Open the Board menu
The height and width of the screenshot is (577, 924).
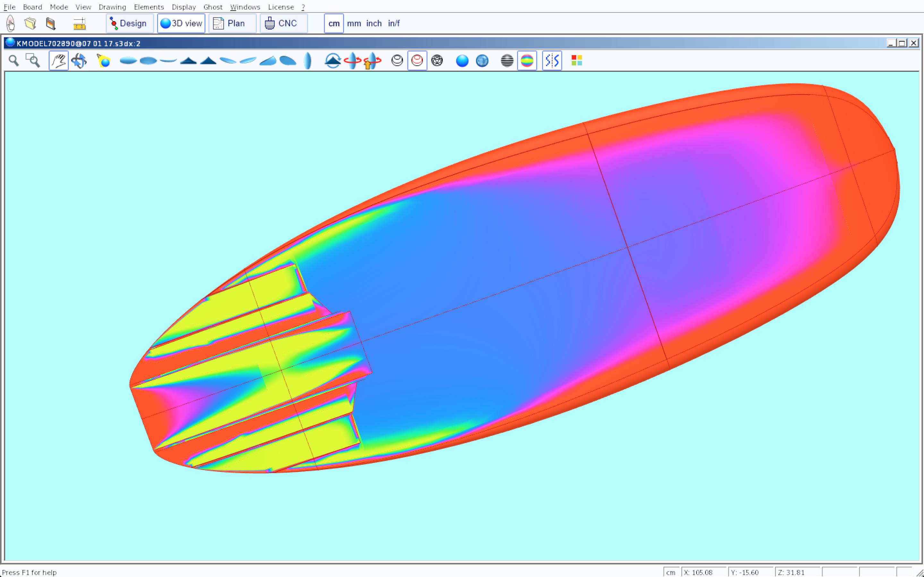(x=32, y=7)
